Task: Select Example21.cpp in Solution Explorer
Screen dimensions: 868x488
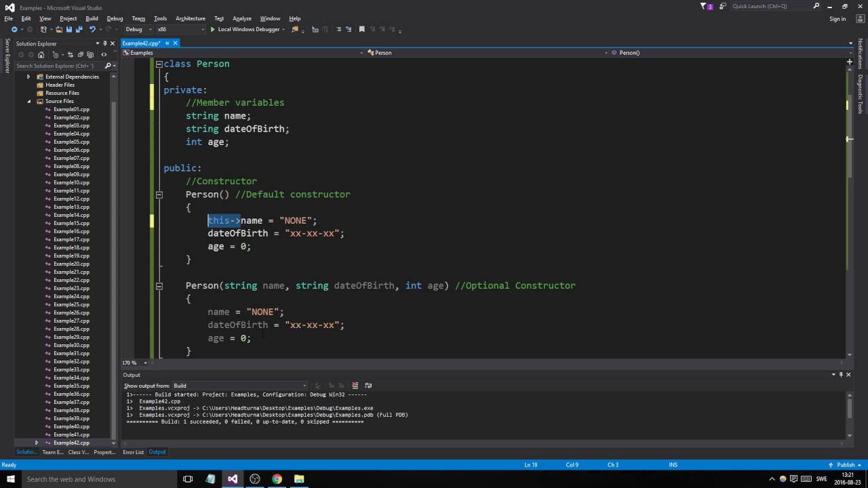Action: click(x=71, y=272)
